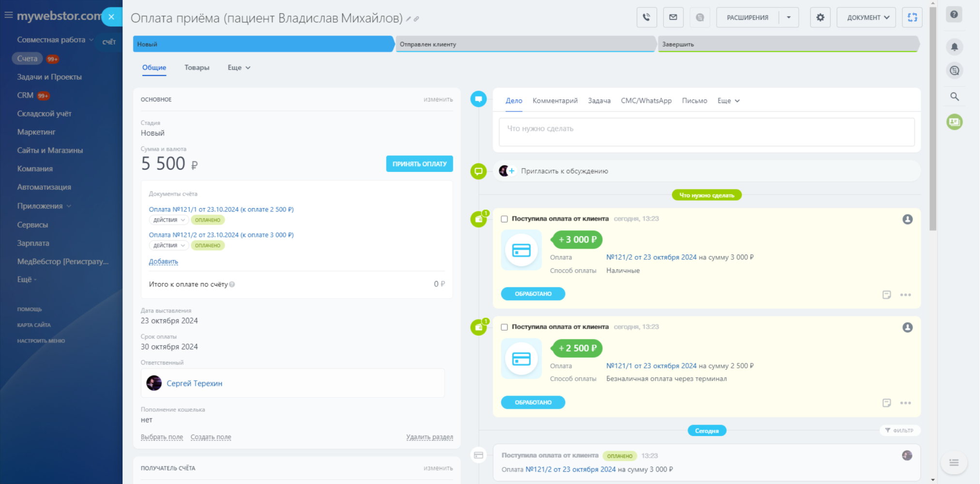Close the invoice slider panel with the X
This screenshot has height=484, width=980.
pos(111,17)
